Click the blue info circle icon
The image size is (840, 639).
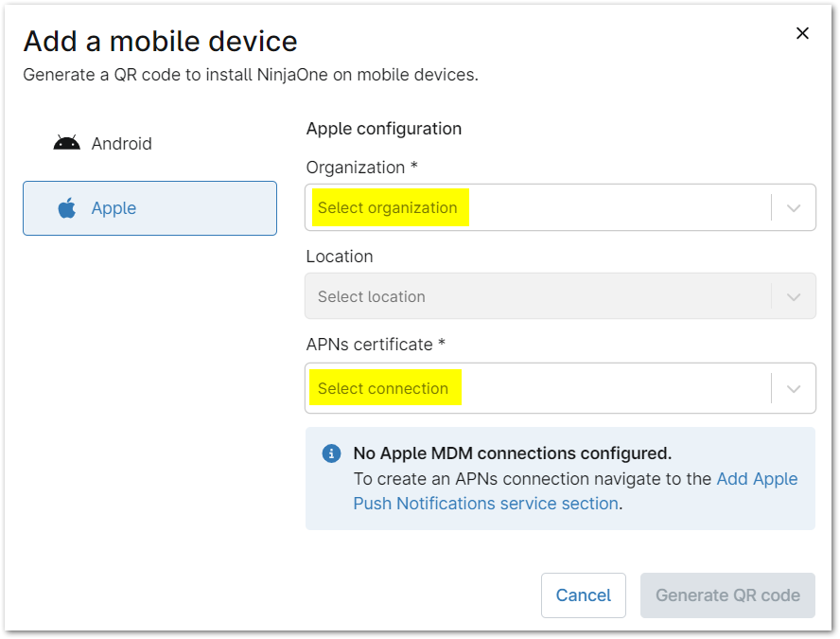pos(331,453)
